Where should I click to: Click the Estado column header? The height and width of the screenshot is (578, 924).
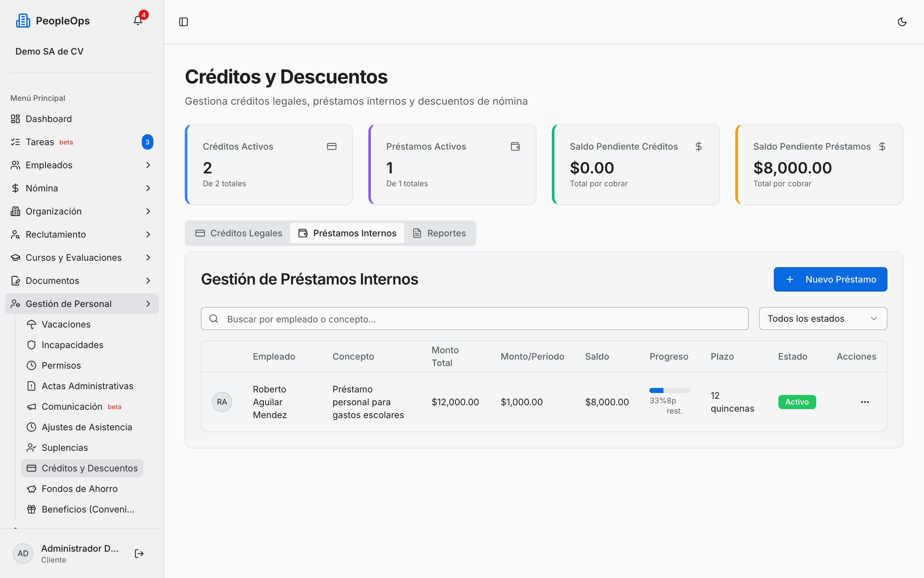point(793,356)
